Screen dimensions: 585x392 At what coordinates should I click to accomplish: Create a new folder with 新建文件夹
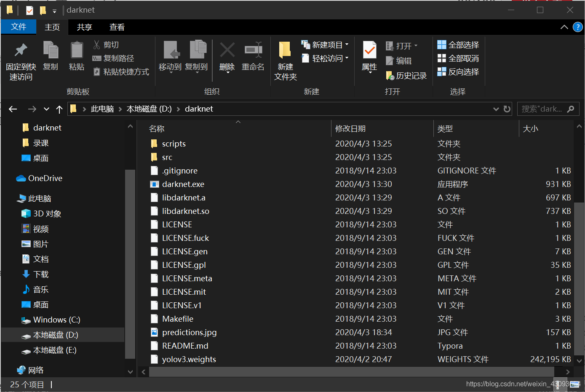click(285, 61)
